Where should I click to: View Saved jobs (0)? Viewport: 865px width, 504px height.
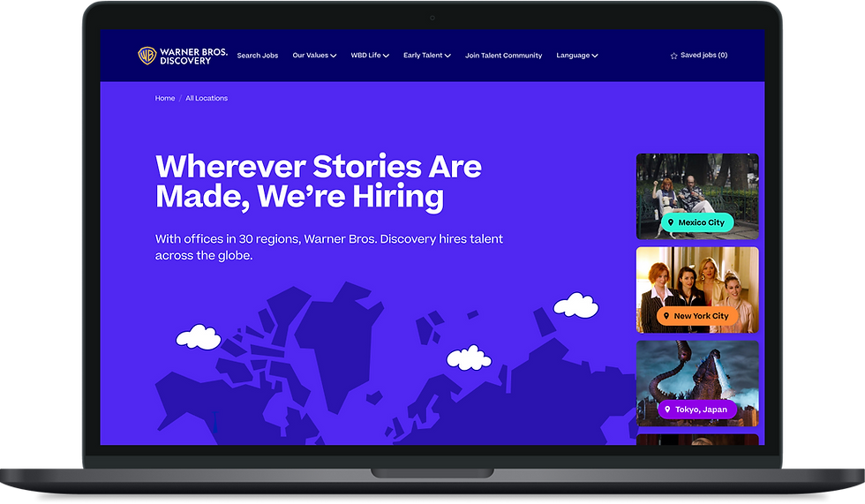click(699, 55)
